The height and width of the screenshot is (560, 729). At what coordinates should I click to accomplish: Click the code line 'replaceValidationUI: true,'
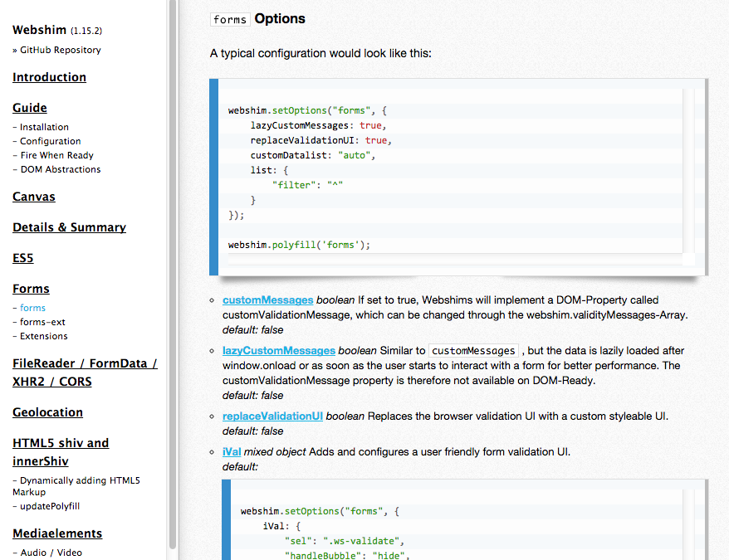point(321,140)
